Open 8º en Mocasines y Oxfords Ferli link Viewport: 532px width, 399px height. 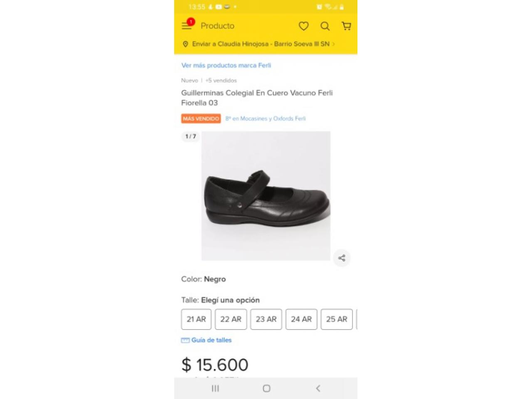pos(266,118)
